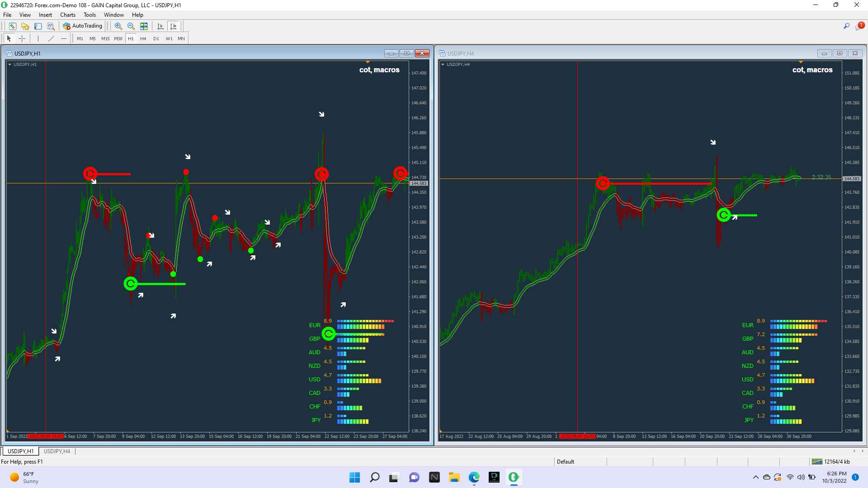This screenshot has height=488, width=868.
Task: Click the Zoom Out magnifier icon
Action: (x=131, y=26)
